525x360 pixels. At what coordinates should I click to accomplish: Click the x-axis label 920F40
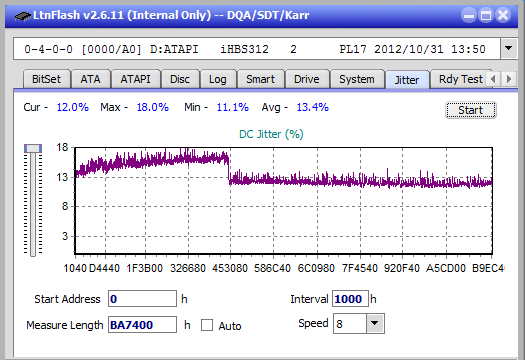(x=401, y=268)
